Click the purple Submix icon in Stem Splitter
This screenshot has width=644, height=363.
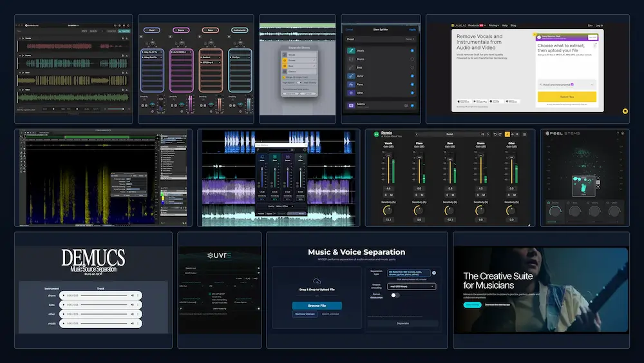click(x=351, y=105)
